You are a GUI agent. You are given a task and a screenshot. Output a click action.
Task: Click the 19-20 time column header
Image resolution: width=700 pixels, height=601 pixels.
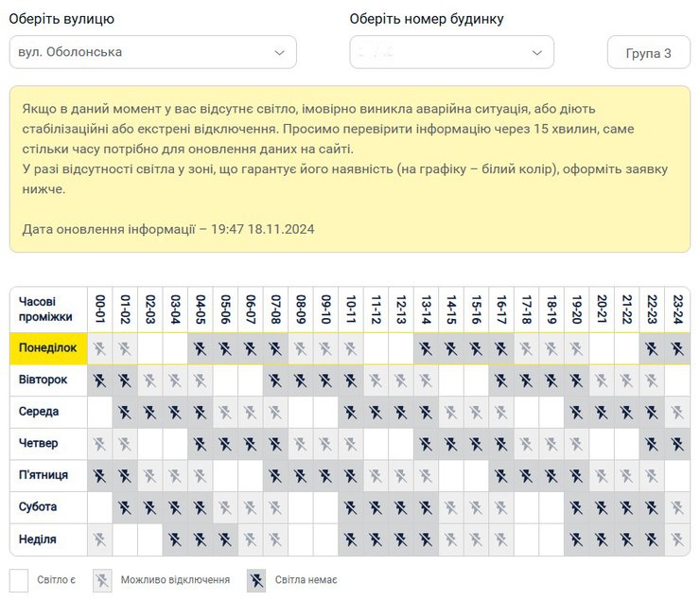click(x=576, y=309)
